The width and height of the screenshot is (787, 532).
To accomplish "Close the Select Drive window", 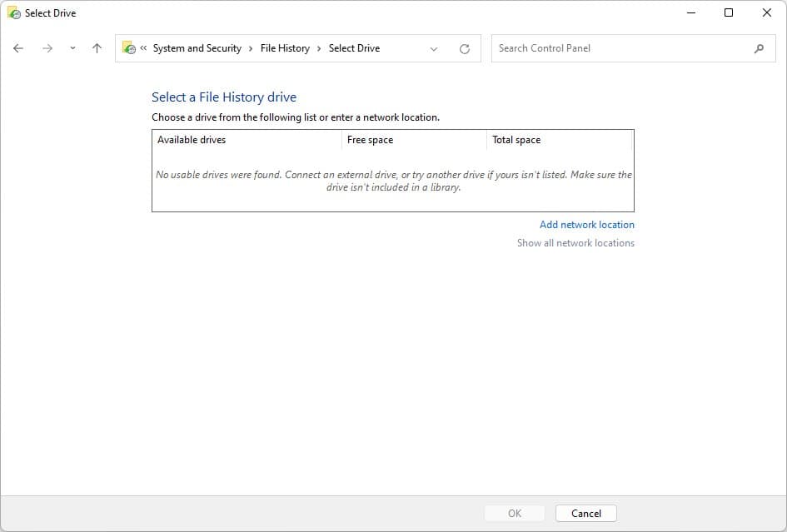I will click(x=767, y=13).
